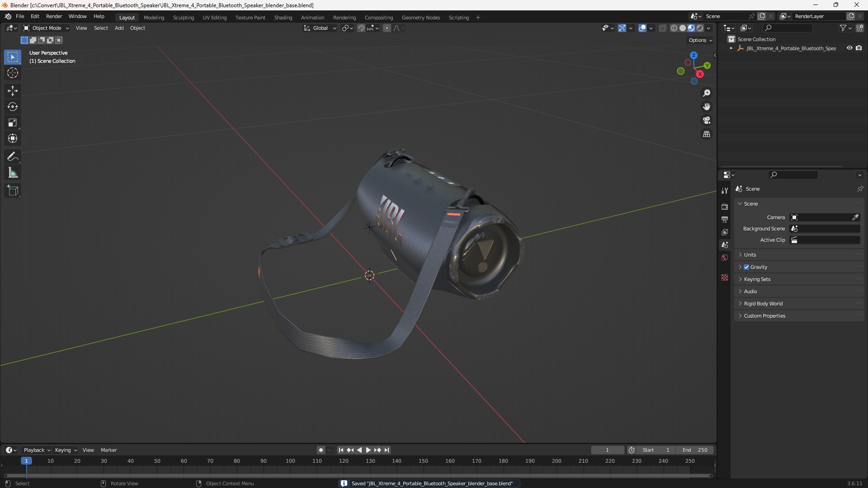The image size is (868, 488).
Task: Open the Render properties tab
Action: coord(725,206)
